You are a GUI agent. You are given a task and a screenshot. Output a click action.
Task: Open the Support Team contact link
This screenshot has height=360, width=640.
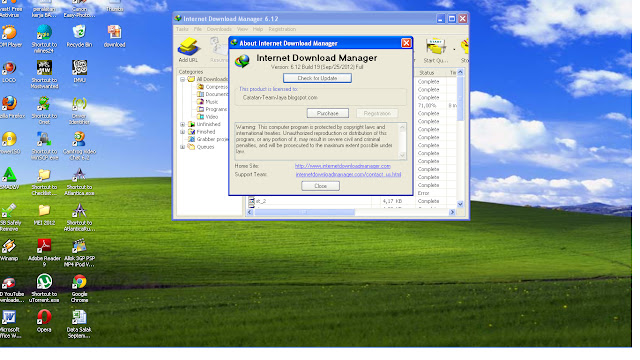(x=348, y=174)
